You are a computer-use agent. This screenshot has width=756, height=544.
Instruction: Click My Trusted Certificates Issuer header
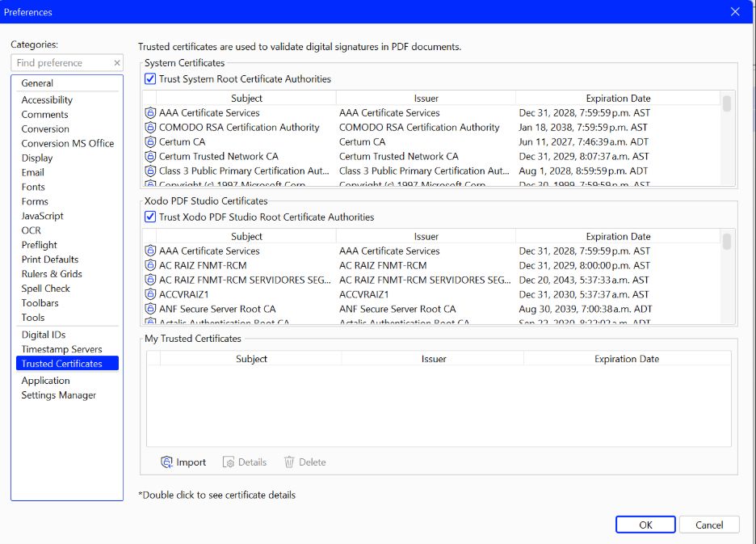(x=433, y=359)
